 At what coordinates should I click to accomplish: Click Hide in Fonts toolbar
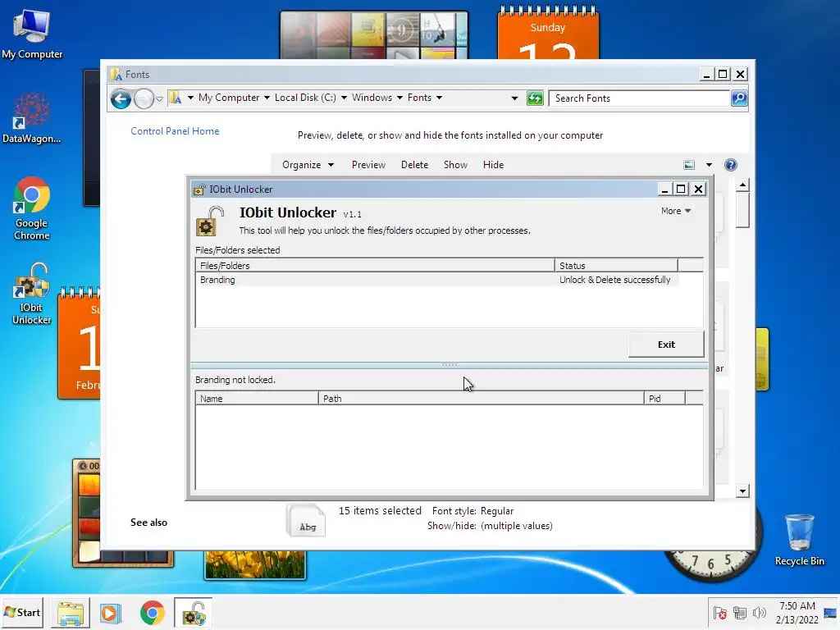(493, 165)
